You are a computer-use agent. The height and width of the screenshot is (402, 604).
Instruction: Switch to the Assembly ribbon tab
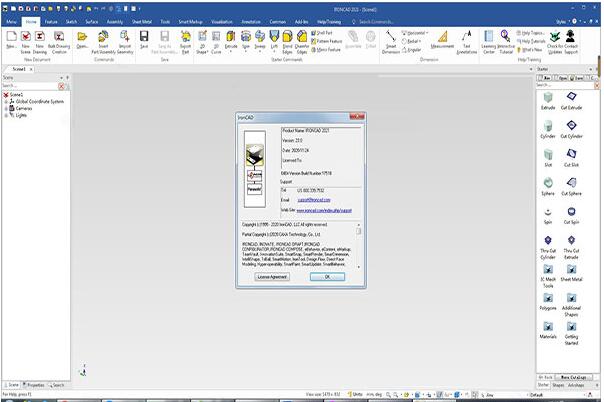click(115, 22)
